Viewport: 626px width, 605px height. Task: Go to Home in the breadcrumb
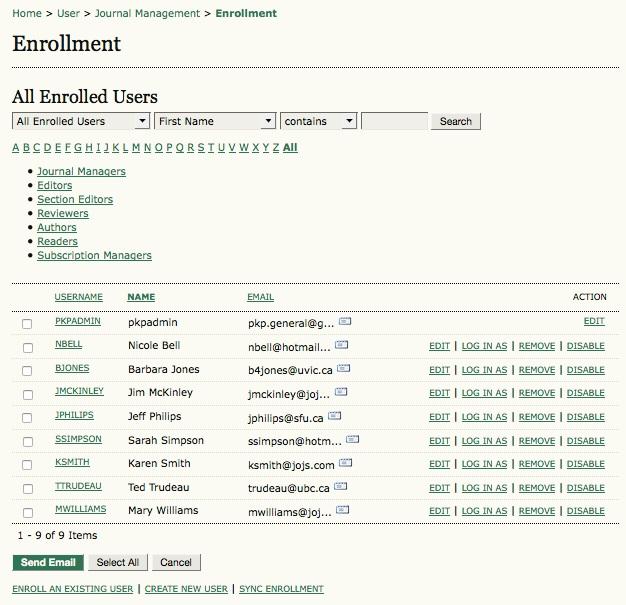pyautogui.click(x=27, y=13)
